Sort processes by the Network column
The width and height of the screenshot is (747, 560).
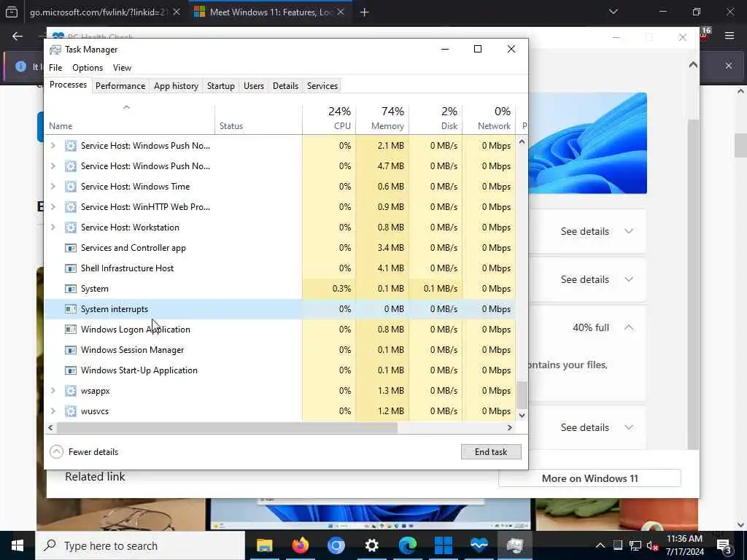[489, 119]
